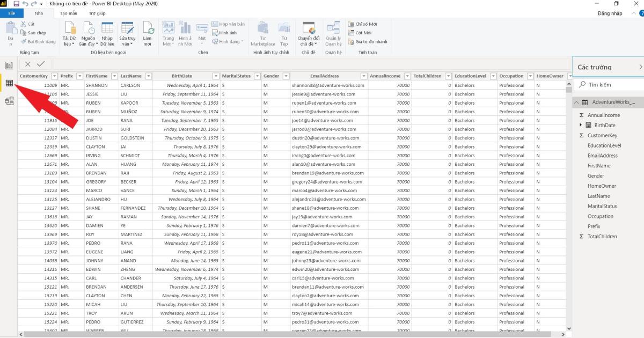644x338 pixels.
Task: Open the Tạo mẫu ribbon tab
Action: coord(68,13)
